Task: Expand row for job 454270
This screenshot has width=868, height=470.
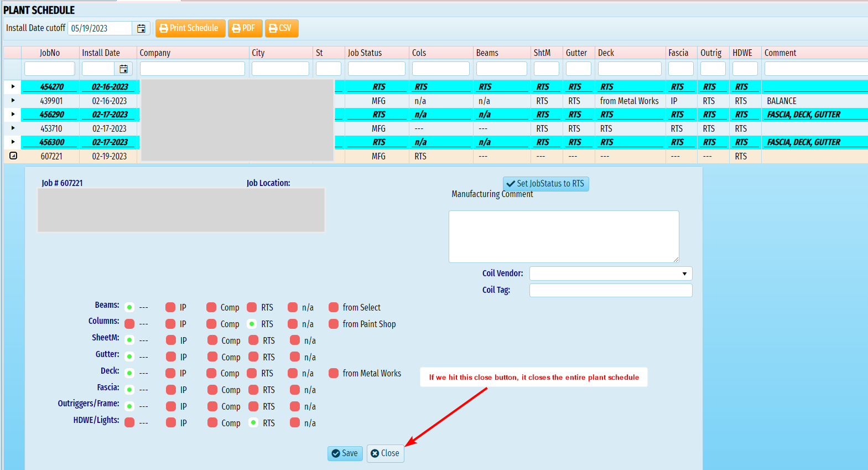Action: (13, 86)
